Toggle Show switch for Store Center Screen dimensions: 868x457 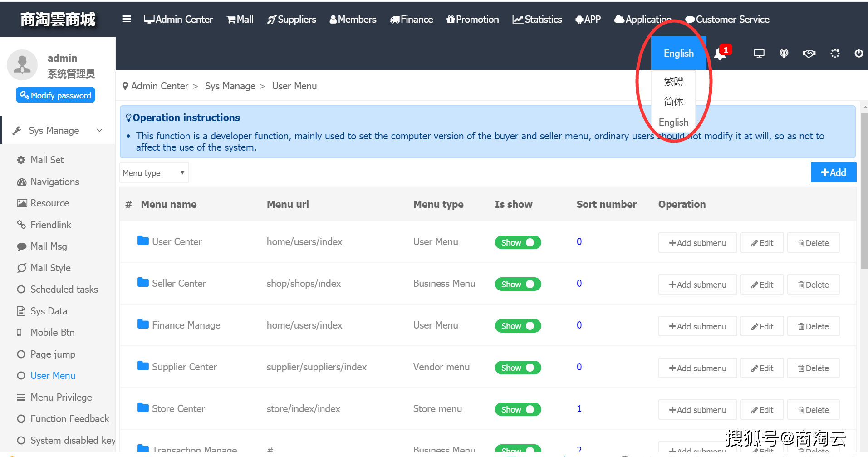point(518,409)
